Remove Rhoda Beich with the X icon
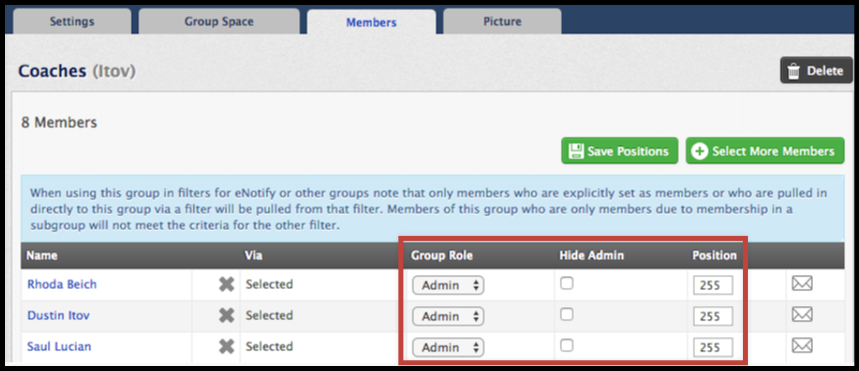The height and width of the screenshot is (371, 859). (226, 284)
